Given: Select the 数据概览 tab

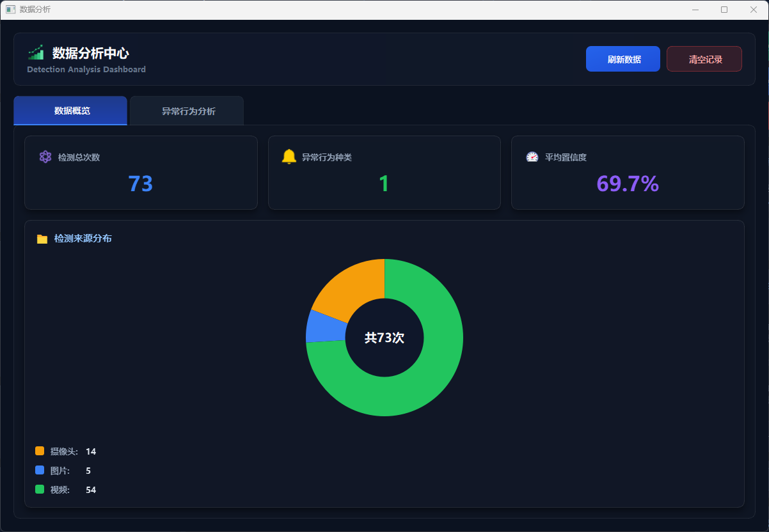Looking at the screenshot, I should click(71, 111).
